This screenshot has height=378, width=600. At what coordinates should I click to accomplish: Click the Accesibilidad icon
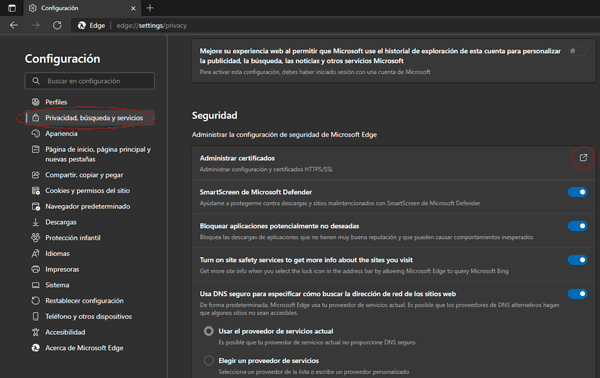tap(36, 332)
